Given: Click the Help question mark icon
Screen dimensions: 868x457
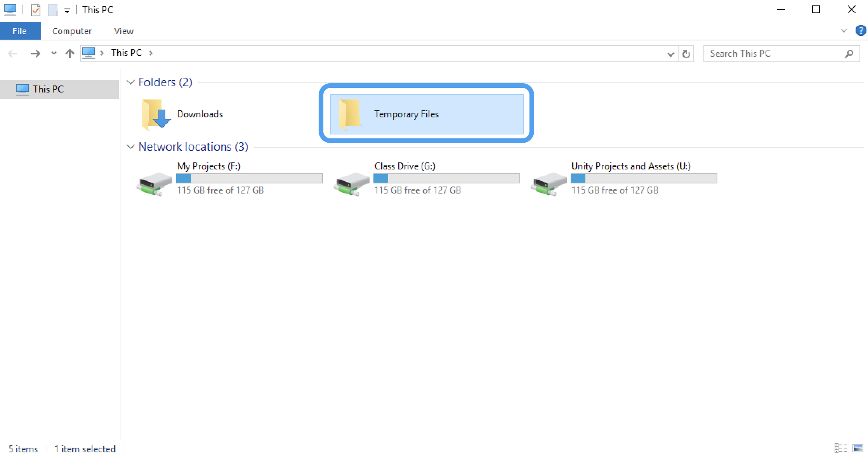Looking at the screenshot, I should pos(860,30).
